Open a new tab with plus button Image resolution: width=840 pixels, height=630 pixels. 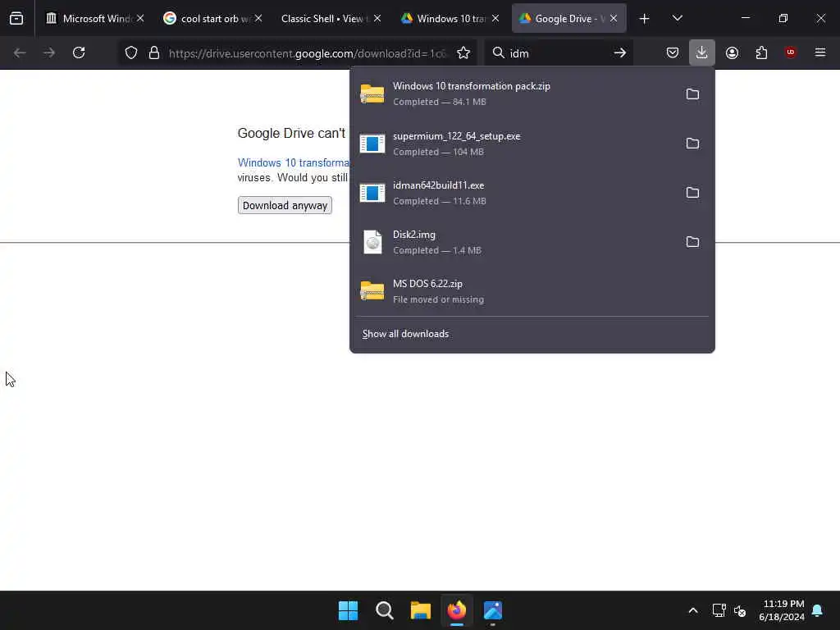click(644, 19)
